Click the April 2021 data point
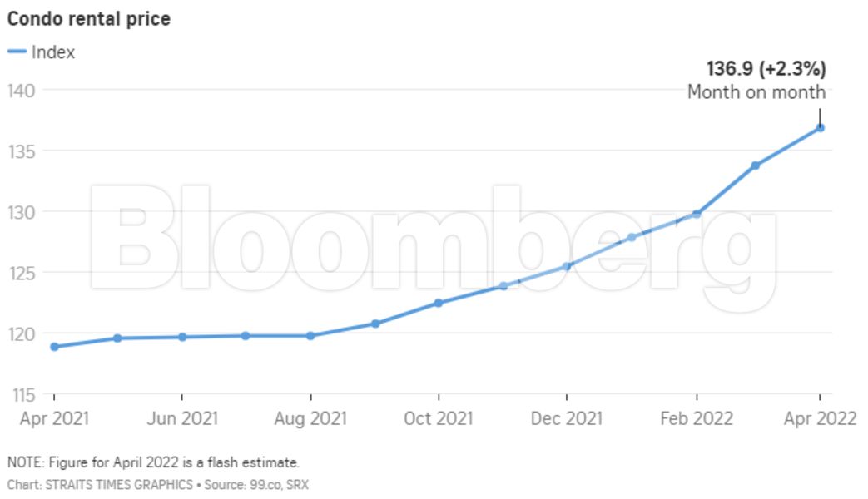 point(54,347)
